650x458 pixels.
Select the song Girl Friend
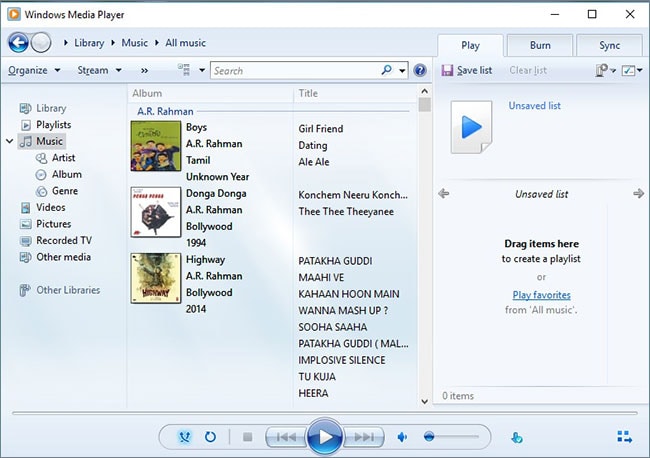321,129
